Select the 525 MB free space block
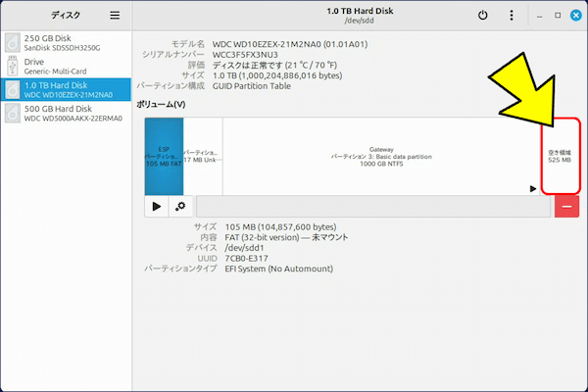Screen dimensions: 588x392 tap(560, 157)
